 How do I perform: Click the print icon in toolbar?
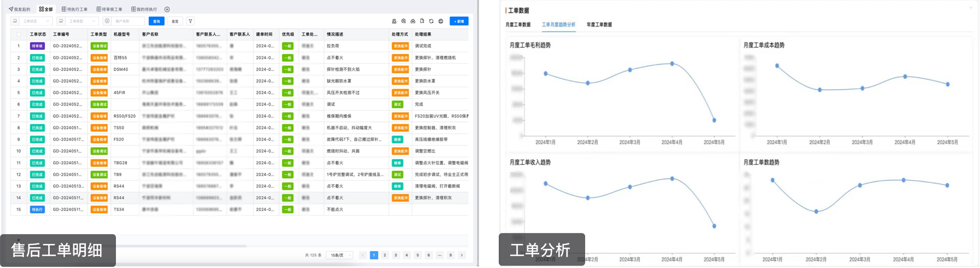point(441,21)
